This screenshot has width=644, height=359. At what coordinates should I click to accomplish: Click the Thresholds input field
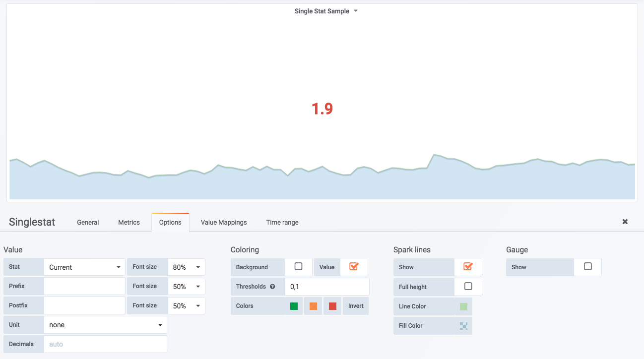point(326,287)
